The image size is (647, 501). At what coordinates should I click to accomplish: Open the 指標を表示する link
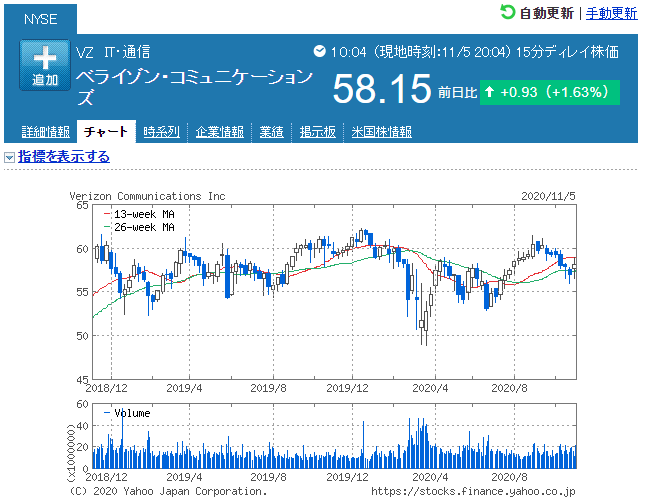coord(64,156)
